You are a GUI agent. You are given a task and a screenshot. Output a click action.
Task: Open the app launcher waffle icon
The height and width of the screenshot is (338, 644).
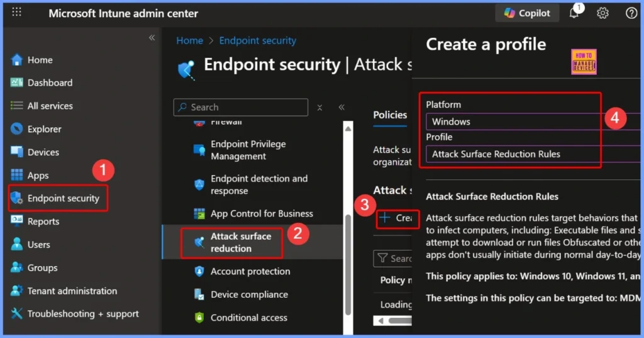click(x=16, y=12)
